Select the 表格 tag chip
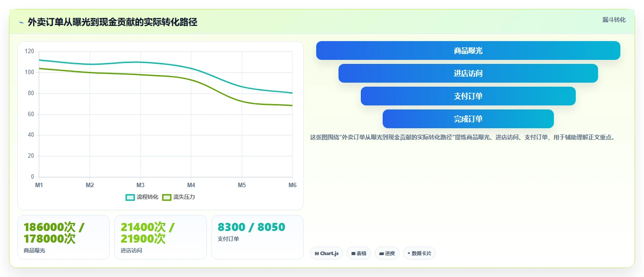 (x=359, y=253)
